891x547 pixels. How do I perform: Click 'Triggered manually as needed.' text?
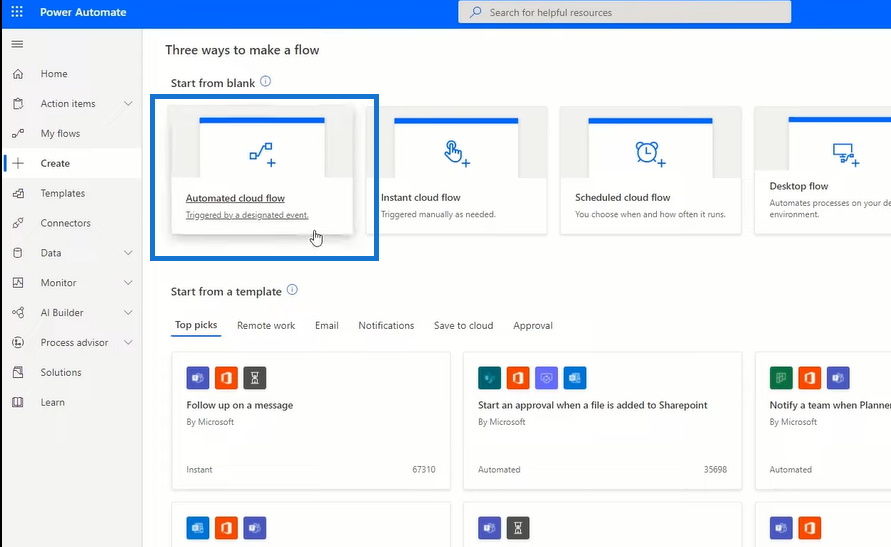438,215
